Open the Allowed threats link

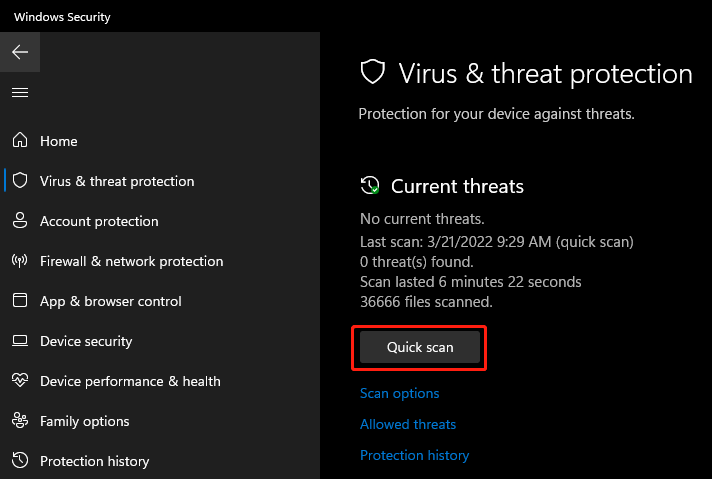pos(408,424)
